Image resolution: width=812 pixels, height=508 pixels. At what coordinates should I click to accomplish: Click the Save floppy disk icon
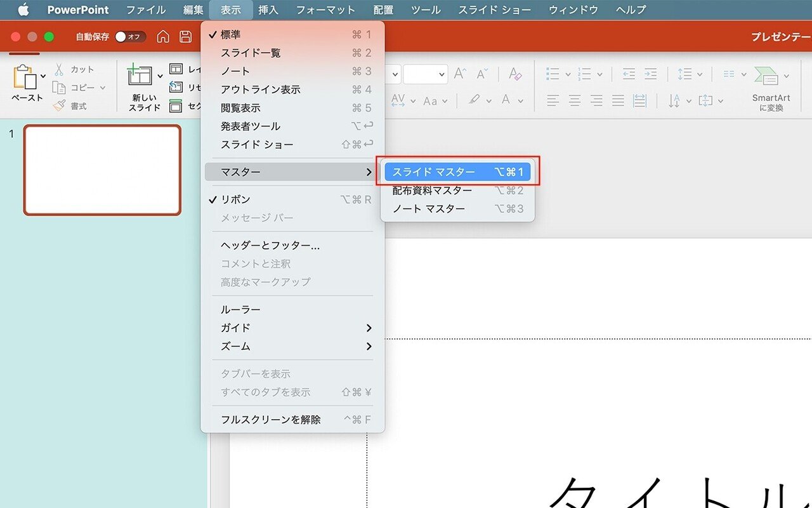click(185, 37)
